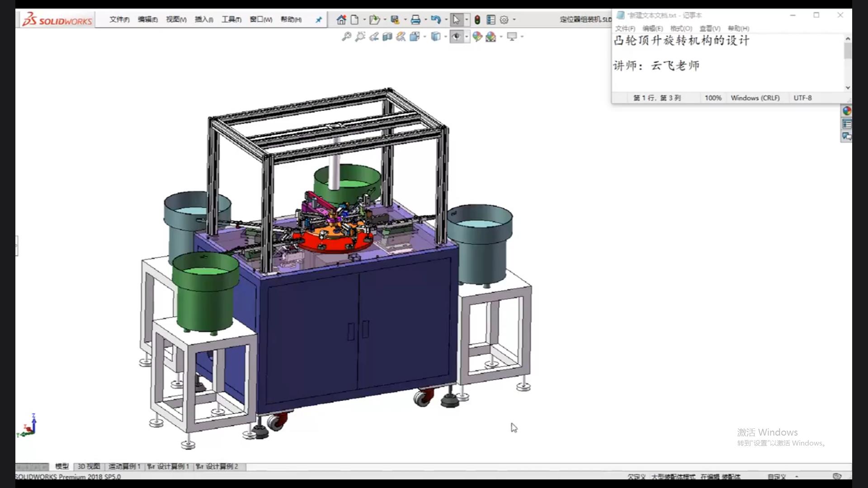Open the 窗口(W) menu in SolidWorks

tap(261, 19)
